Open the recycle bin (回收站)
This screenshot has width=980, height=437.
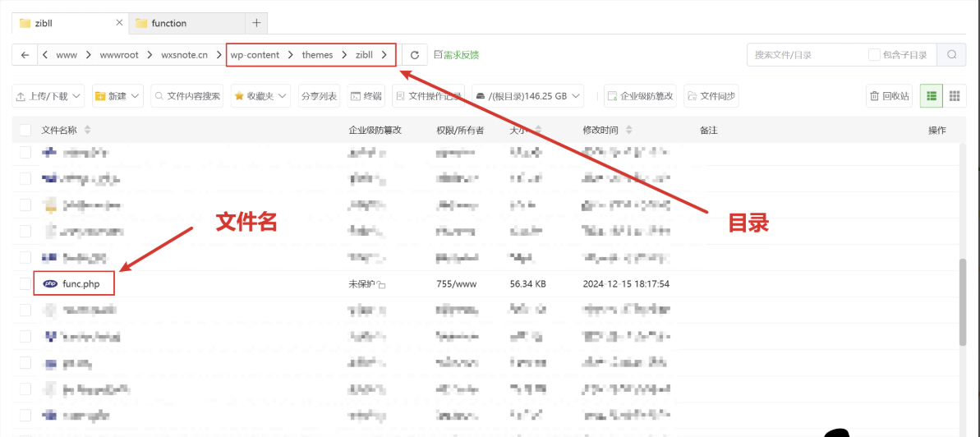[x=890, y=96]
